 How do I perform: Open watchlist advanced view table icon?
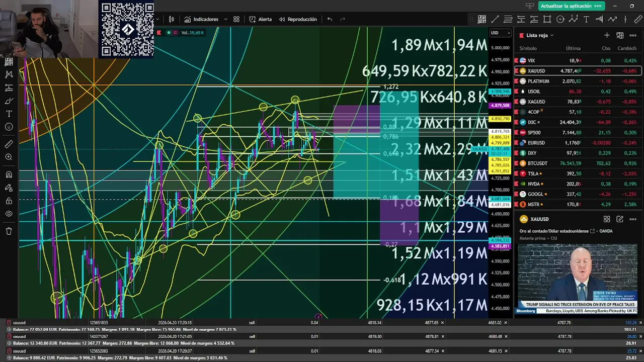coord(620,35)
